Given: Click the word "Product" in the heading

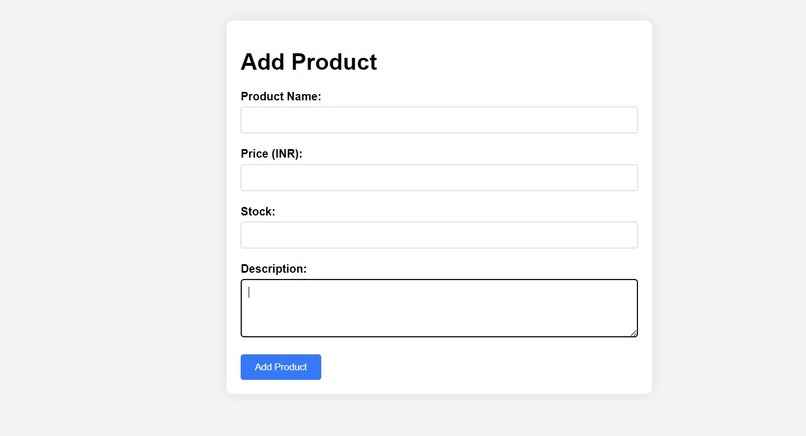Looking at the screenshot, I should click(334, 62).
